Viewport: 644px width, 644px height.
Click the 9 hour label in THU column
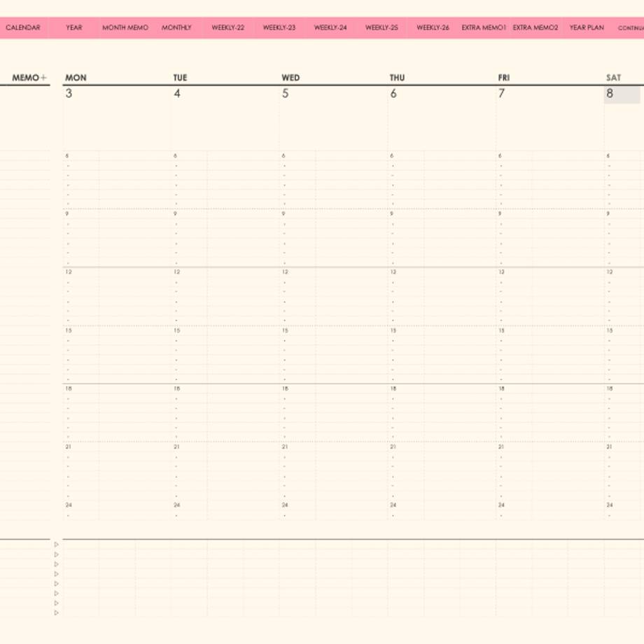(x=392, y=213)
